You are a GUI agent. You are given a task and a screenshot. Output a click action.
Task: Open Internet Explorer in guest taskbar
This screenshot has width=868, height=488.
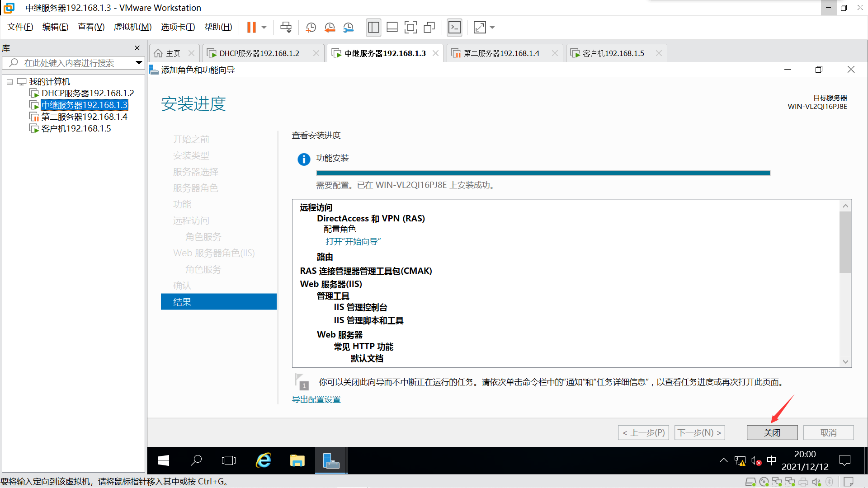pos(264,460)
